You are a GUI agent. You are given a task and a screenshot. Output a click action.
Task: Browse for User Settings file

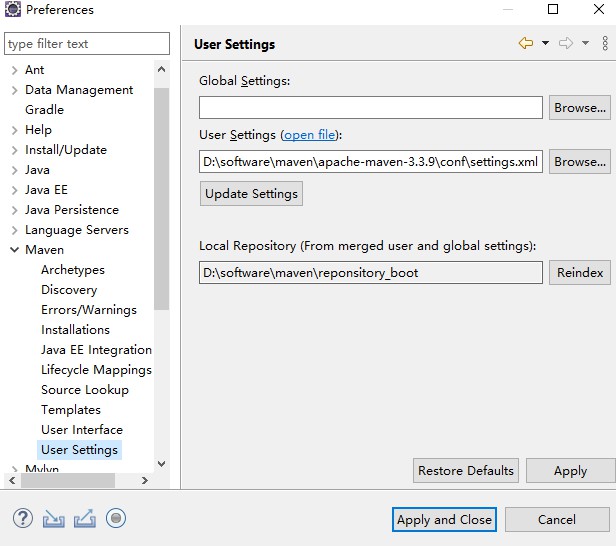click(x=580, y=161)
